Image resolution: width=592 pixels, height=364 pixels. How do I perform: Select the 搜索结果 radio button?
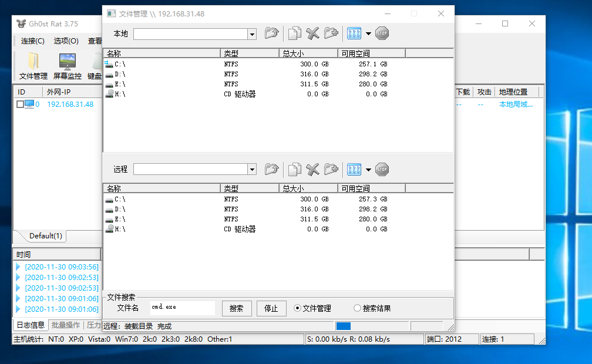pyautogui.click(x=357, y=308)
